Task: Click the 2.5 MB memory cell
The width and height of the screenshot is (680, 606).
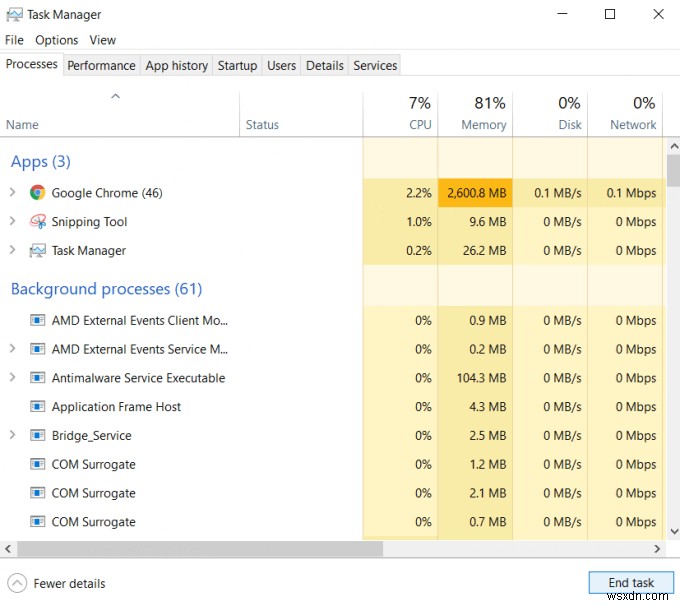Action: [475, 435]
